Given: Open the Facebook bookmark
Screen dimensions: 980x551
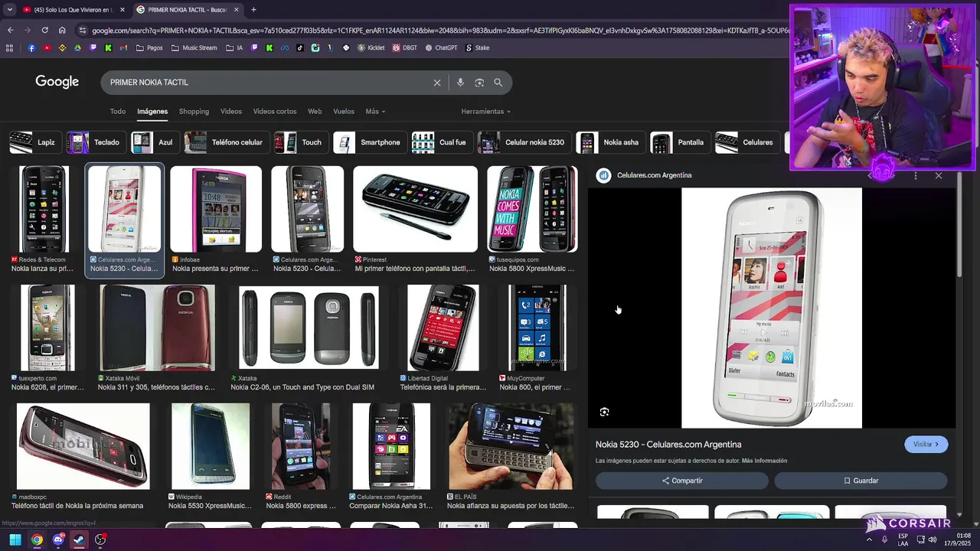Looking at the screenshot, I should click(31, 47).
